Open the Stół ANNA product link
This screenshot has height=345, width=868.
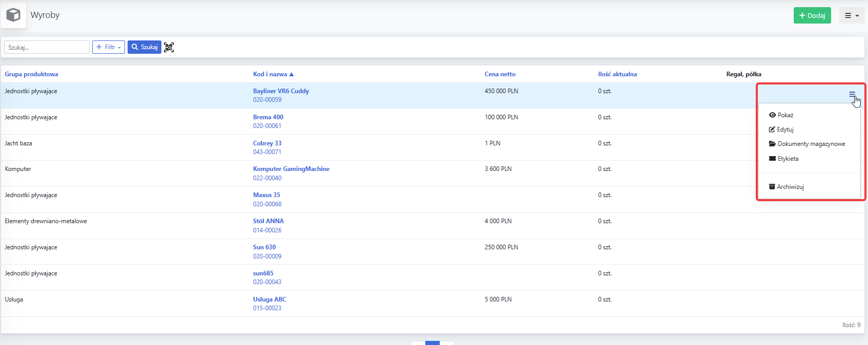[268, 221]
